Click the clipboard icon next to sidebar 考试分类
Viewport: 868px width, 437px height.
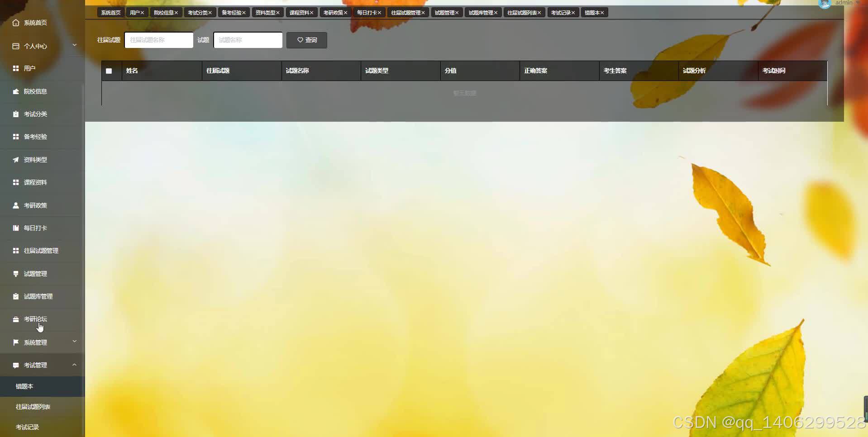click(x=16, y=114)
